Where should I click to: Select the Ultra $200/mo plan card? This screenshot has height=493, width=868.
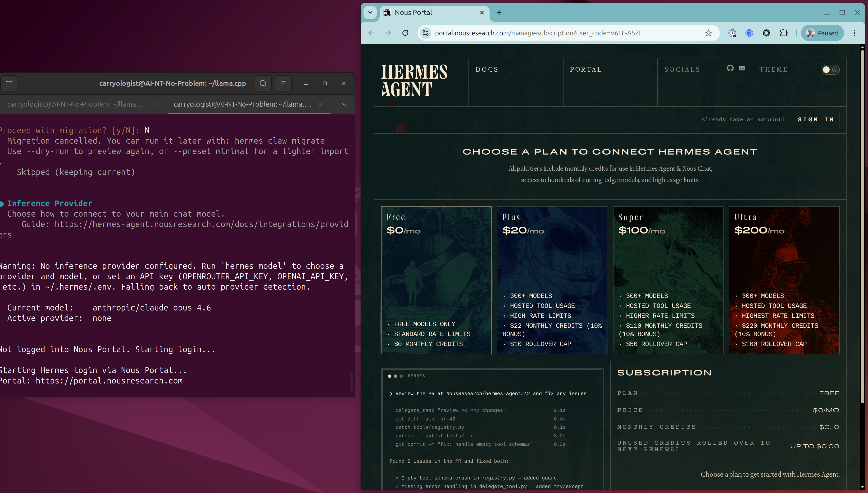784,280
